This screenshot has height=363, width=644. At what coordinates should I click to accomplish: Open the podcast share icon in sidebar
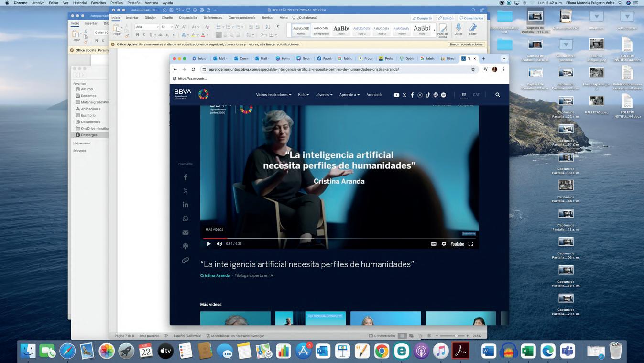point(186,246)
